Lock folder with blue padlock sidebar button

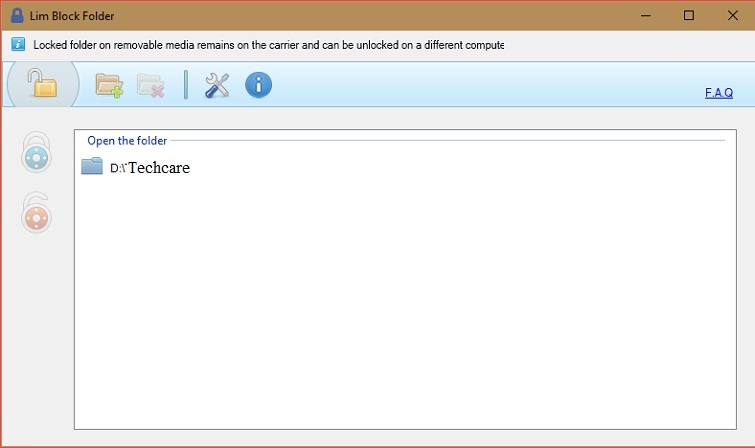(36, 155)
